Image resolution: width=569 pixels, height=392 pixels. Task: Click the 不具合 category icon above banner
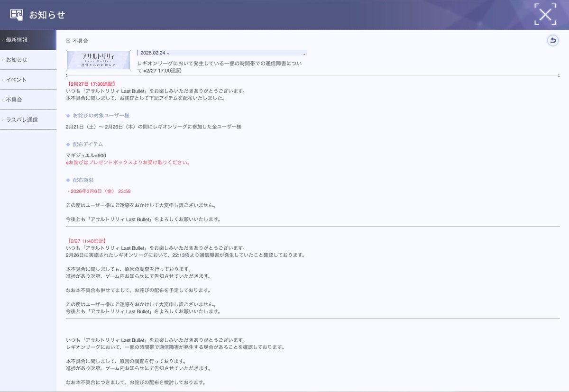click(68, 41)
